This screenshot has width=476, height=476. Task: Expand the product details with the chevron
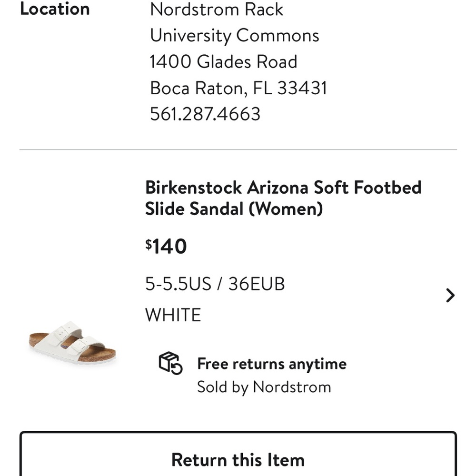pyautogui.click(x=450, y=295)
